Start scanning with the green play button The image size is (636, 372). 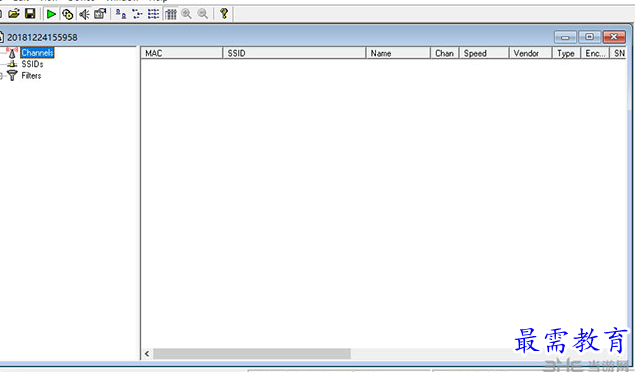(51, 14)
